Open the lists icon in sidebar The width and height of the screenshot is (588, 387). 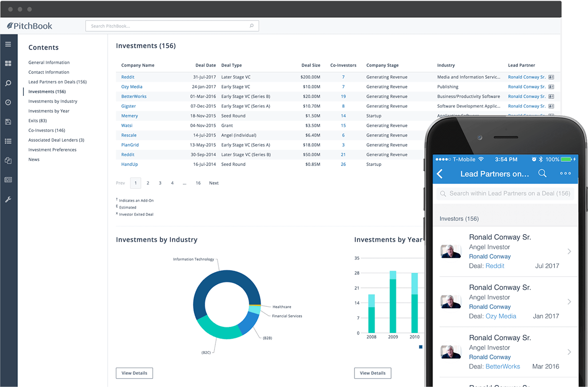pos(8,141)
